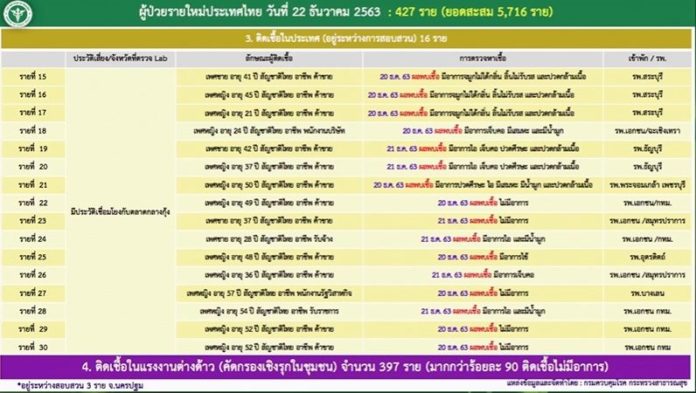Click the cumulative total '(ยอดสะสม 5,716 ราย)'
Image resolution: width=696 pixels, height=393 pixels.
498,12
